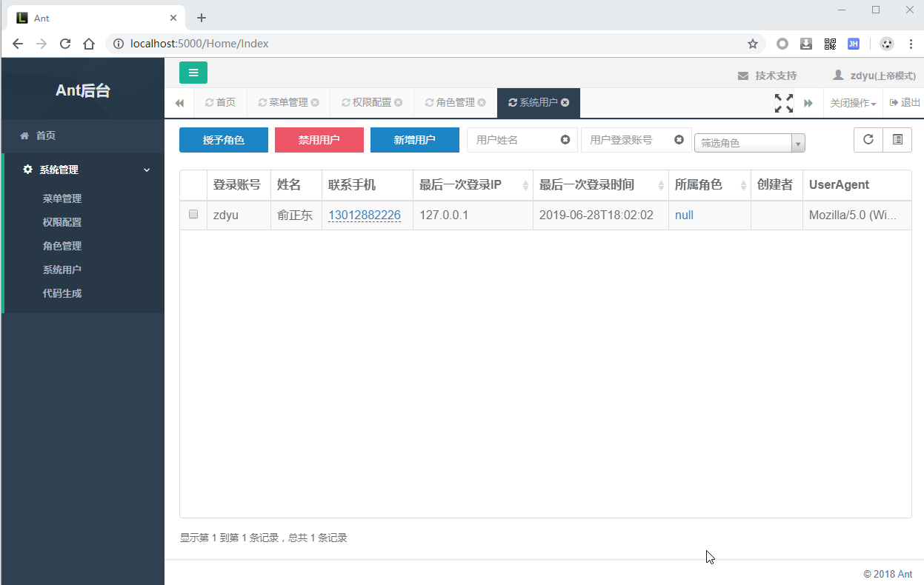Open 系统用户 in the sidebar
924x585 pixels.
[x=62, y=270]
